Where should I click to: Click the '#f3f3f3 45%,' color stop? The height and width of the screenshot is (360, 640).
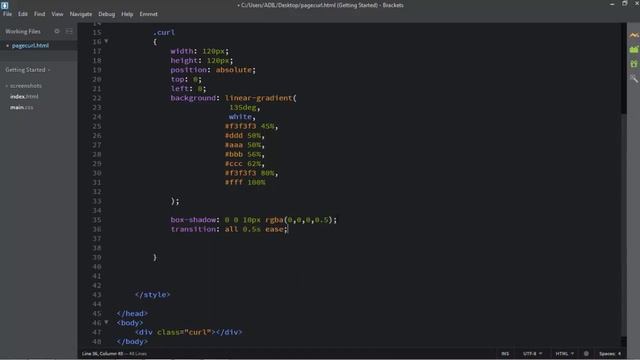pyautogui.click(x=251, y=126)
